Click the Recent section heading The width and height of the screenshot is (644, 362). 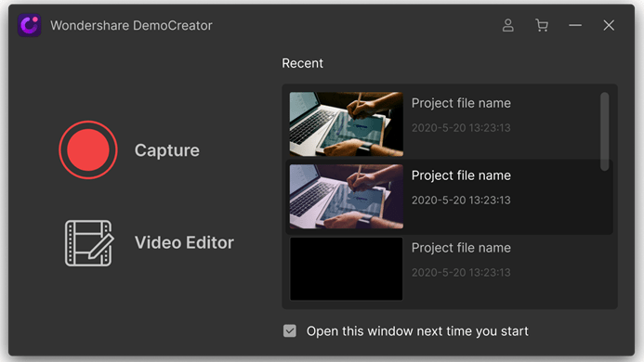(x=302, y=63)
